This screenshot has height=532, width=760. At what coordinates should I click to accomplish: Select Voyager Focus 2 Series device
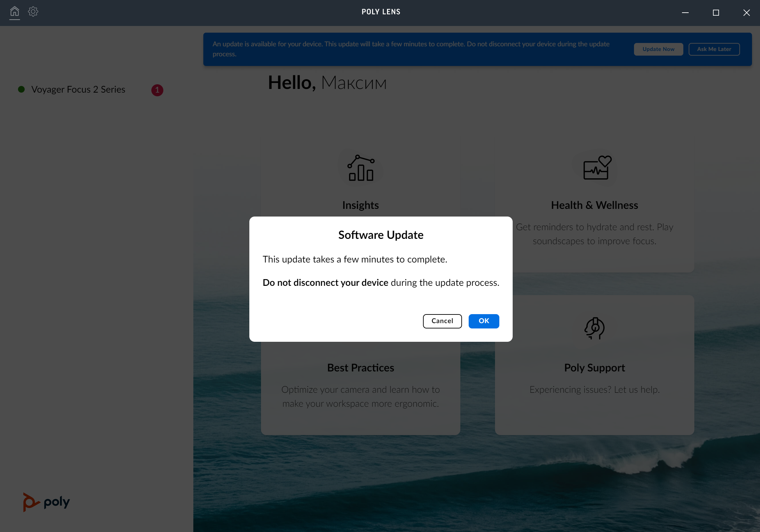tap(78, 90)
